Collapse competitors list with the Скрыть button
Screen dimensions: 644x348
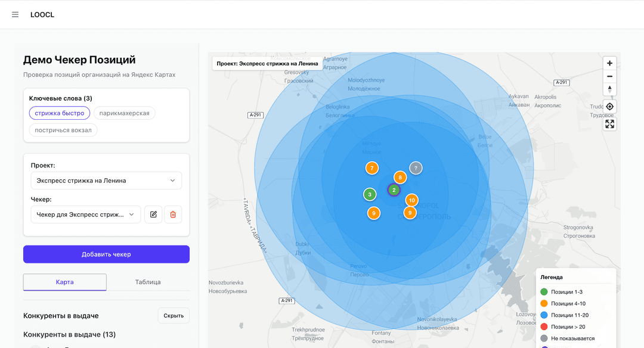174,316
